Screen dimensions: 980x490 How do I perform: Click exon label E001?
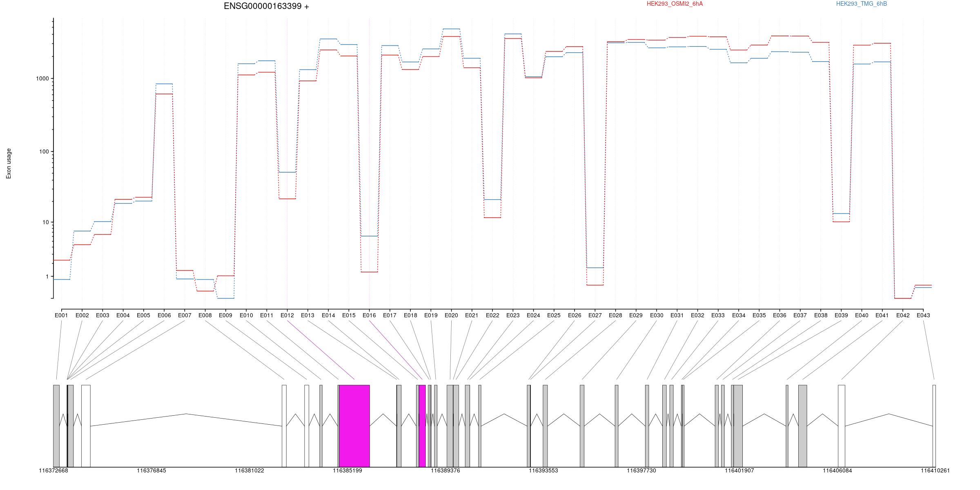(x=61, y=315)
